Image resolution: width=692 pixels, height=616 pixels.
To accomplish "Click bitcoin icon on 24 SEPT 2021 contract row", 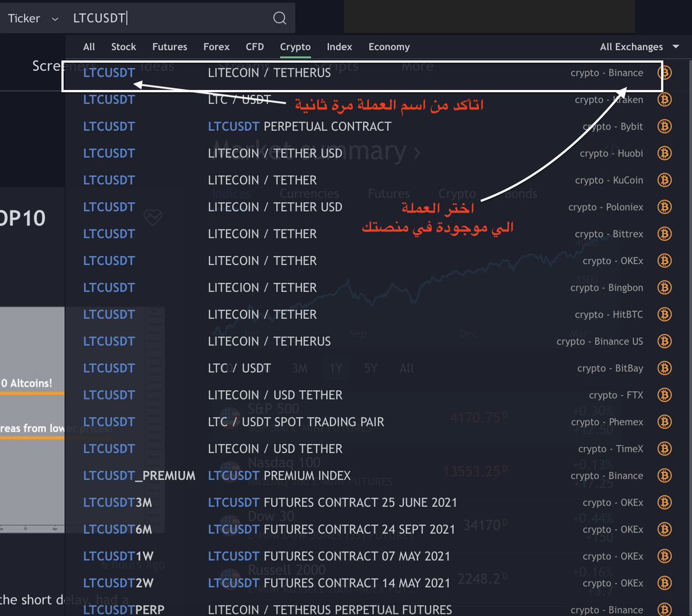I will click(x=664, y=530).
